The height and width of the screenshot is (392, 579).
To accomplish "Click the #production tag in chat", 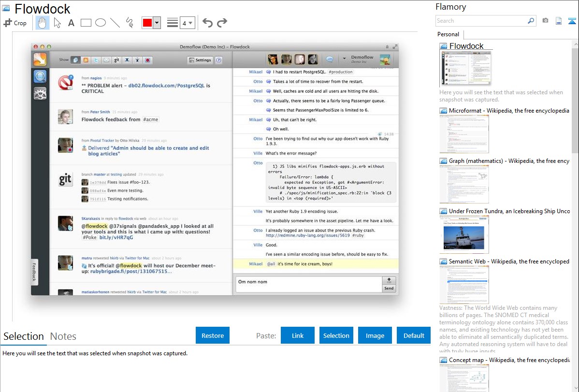I will pyautogui.click(x=340, y=72).
